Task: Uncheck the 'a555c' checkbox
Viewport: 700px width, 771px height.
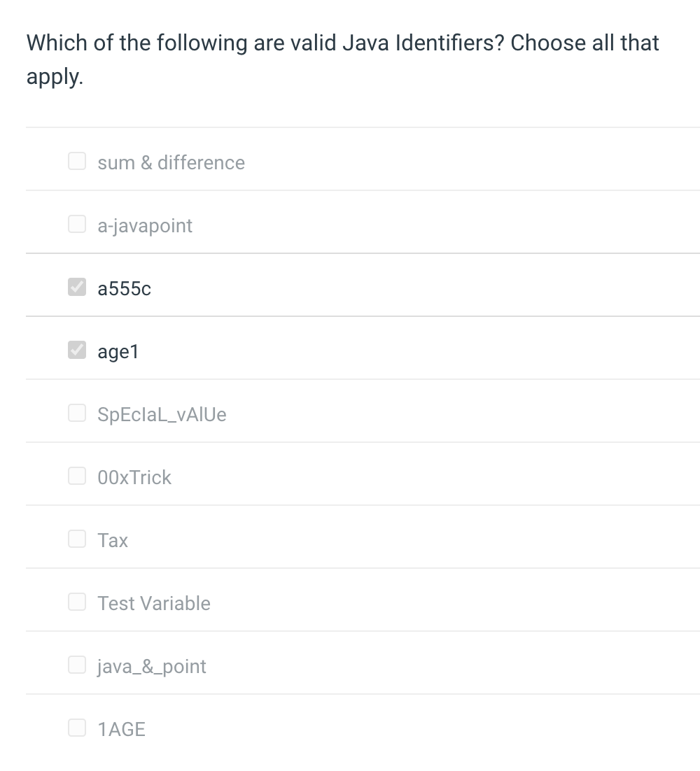Action: 76,287
